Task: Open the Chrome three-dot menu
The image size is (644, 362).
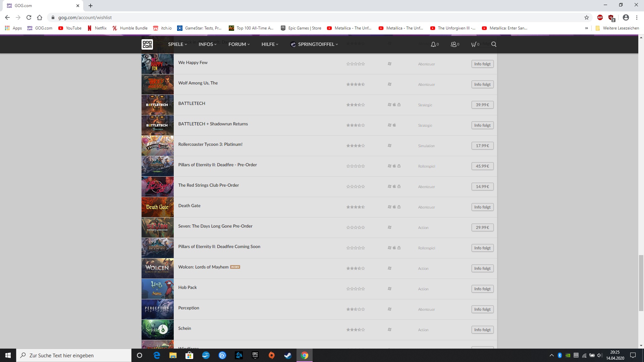Action: 637,17
